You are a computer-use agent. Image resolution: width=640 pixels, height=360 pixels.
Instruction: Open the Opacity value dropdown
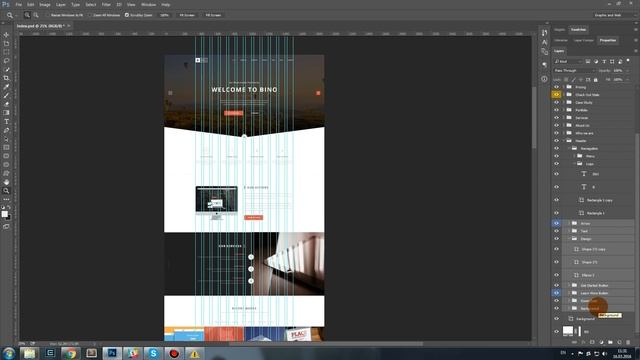pos(627,71)
